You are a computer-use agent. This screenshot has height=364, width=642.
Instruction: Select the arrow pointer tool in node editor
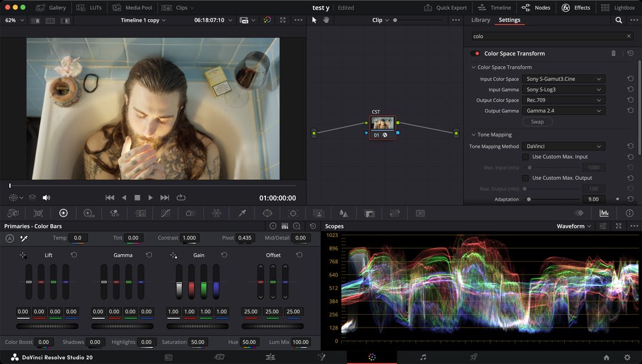(x=314, y=20)
